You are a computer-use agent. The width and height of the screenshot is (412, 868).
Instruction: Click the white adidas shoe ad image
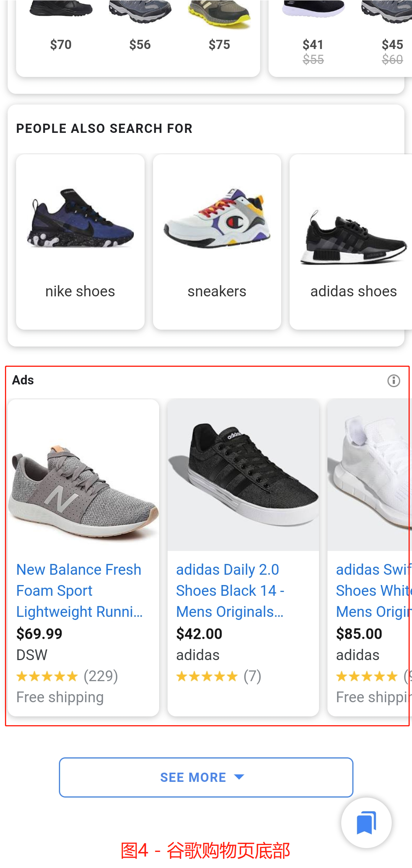tap(369, 475)
